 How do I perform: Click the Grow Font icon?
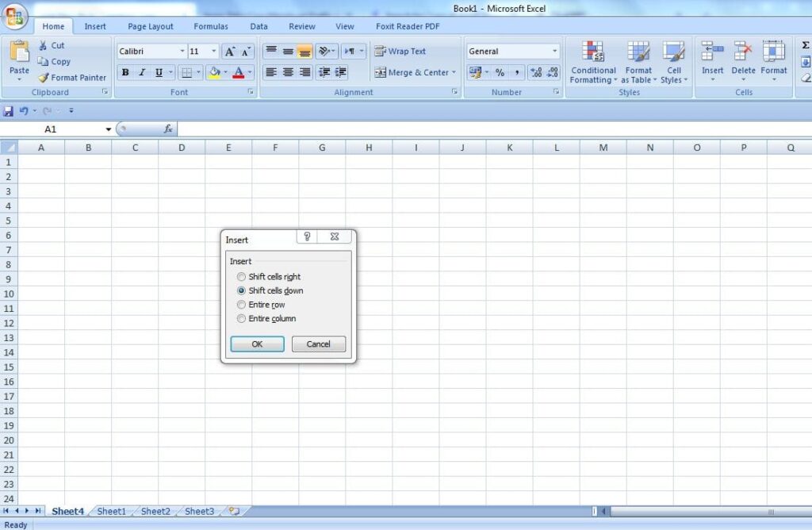(x=230, y=52)
